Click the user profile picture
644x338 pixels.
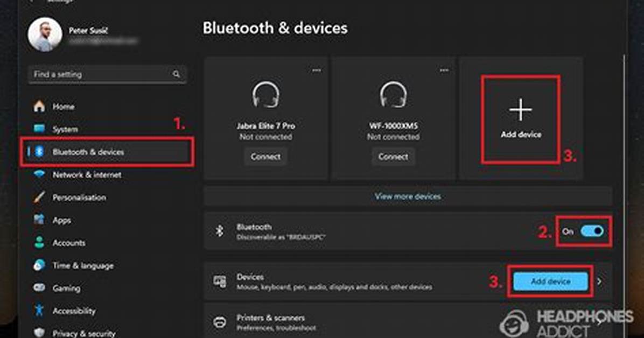click(45, 34)
